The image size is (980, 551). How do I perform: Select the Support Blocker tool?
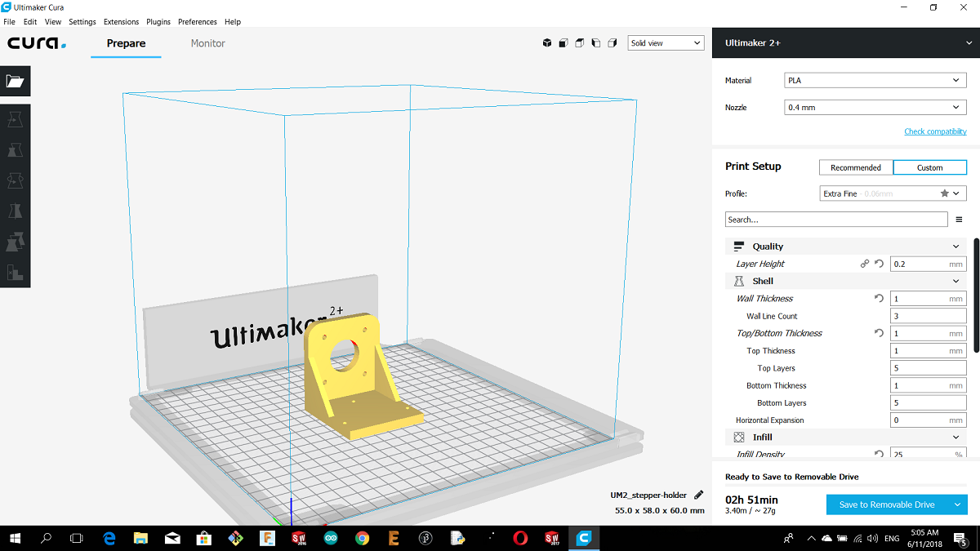[15, 272]
